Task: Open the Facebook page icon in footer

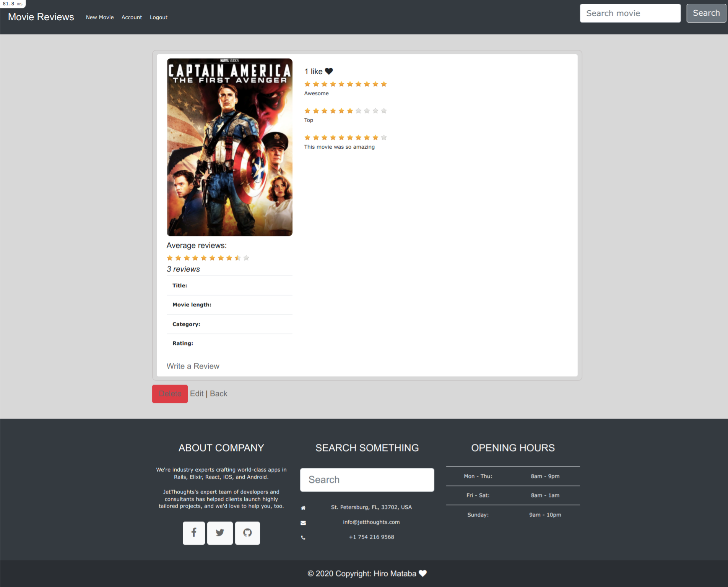Action: click(193, 533)
